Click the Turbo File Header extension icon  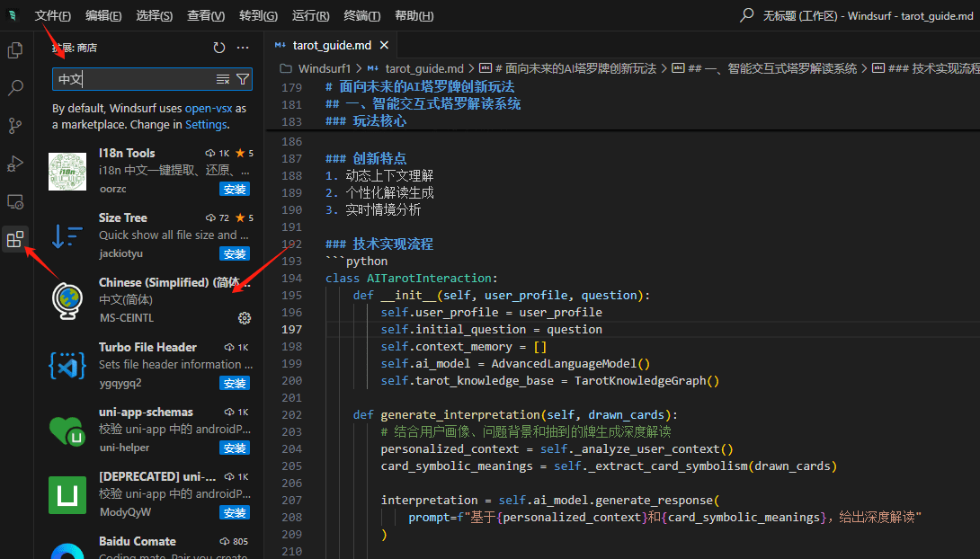coord(67,366)
